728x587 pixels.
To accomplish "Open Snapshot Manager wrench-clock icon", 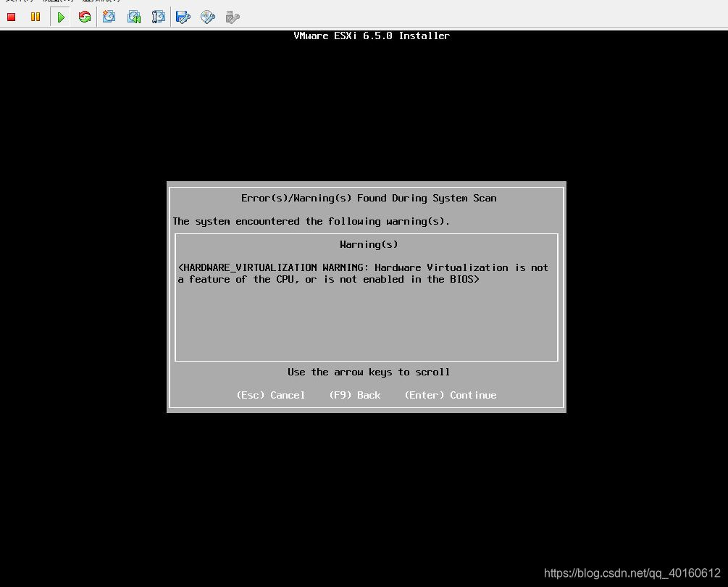I will (159, 17).
